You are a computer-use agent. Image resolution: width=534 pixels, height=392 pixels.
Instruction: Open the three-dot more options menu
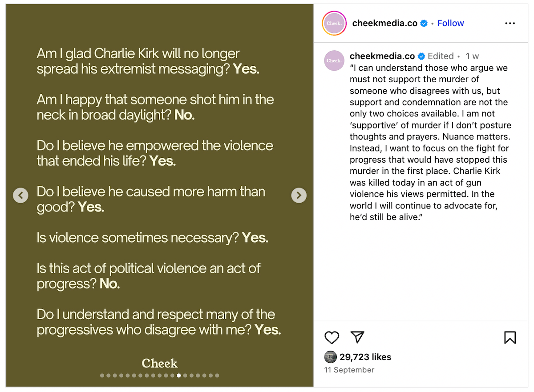pos(510,23)
